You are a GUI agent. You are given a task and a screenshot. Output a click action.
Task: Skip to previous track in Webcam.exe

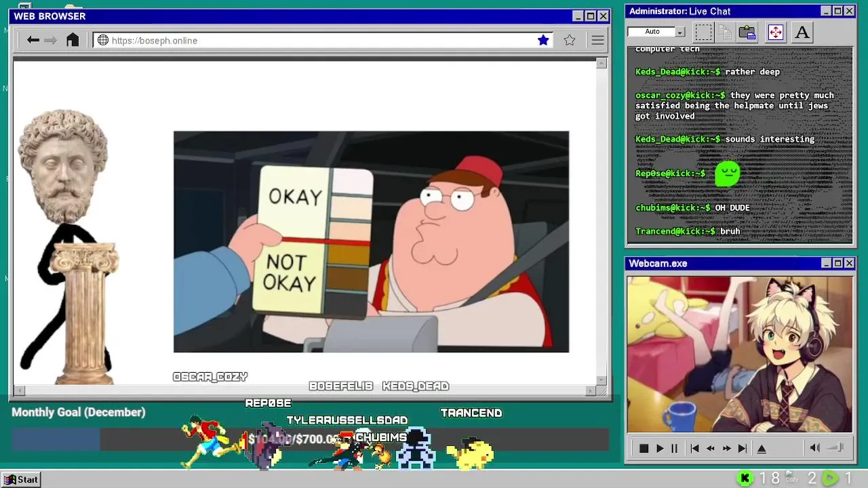pyautogui.click(x=694, y=448)
